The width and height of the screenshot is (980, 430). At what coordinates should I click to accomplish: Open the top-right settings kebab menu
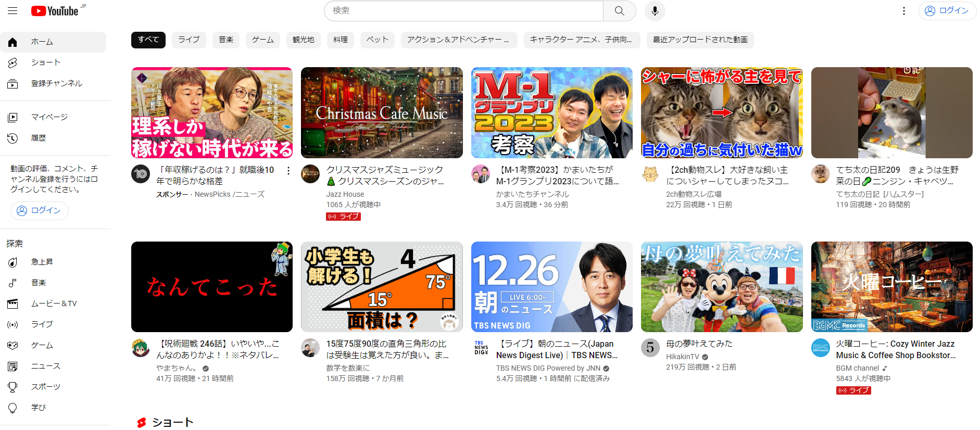904,11
